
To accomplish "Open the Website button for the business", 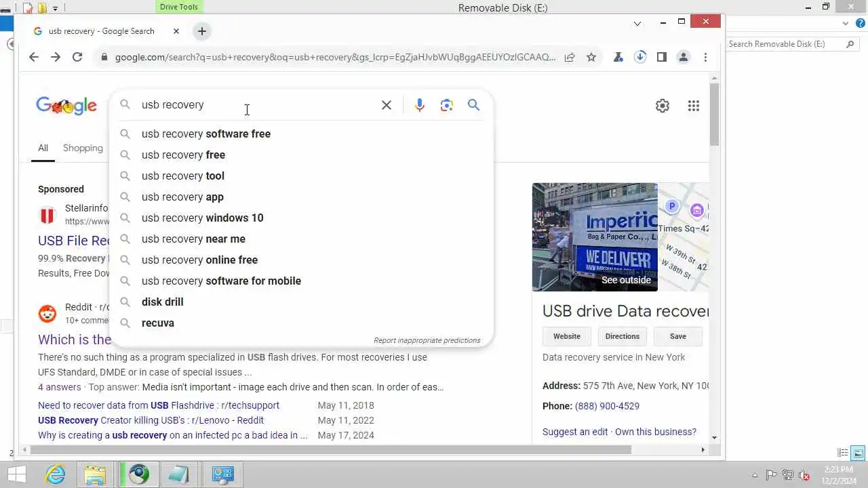I will [x=567, y=336].
